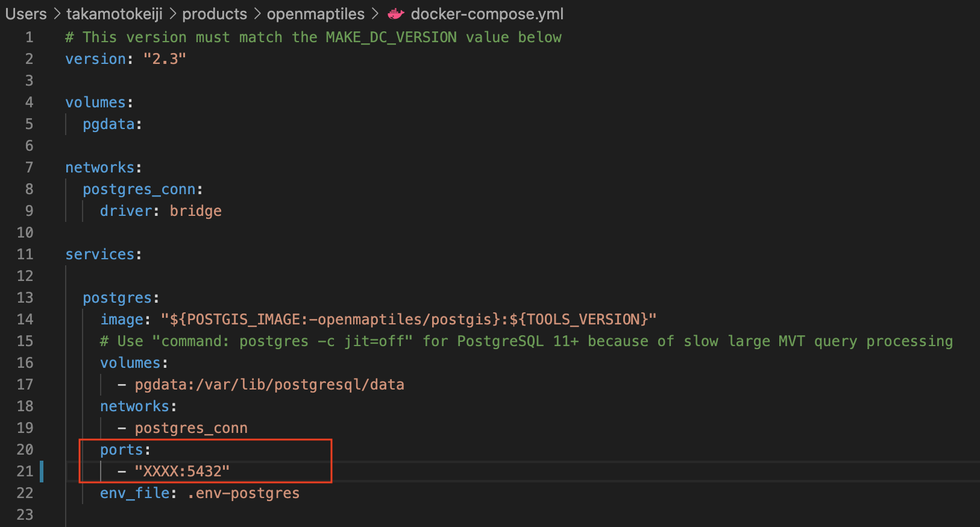980x527 pixels.
Task: Click the .env-postgres value
Action: [243, 493]
